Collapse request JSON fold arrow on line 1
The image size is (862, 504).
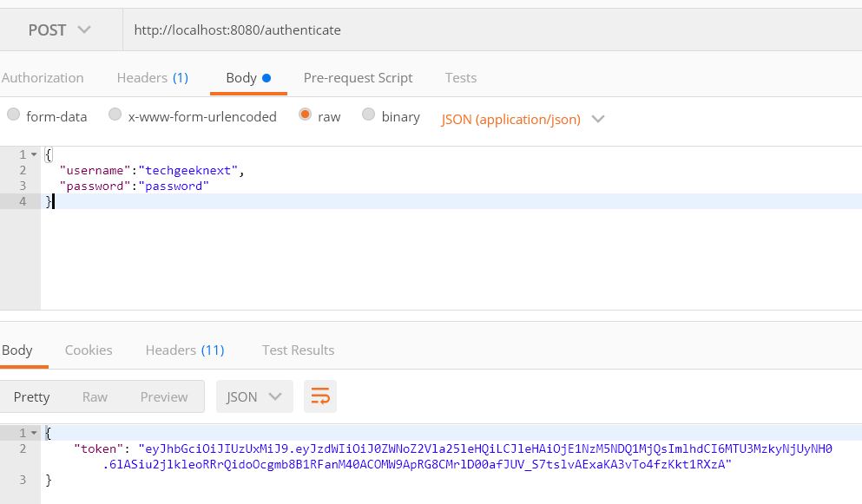click(x=34, y=154)
